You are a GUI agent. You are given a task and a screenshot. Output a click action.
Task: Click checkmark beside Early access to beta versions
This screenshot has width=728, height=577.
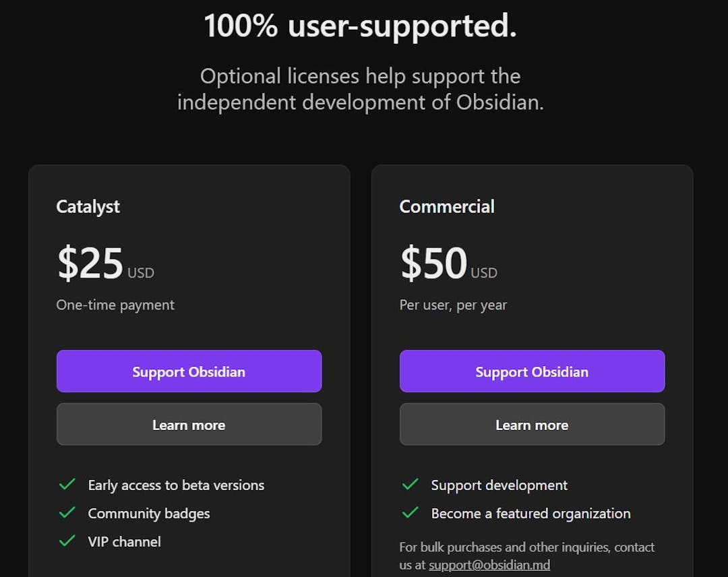click(67, 485)
